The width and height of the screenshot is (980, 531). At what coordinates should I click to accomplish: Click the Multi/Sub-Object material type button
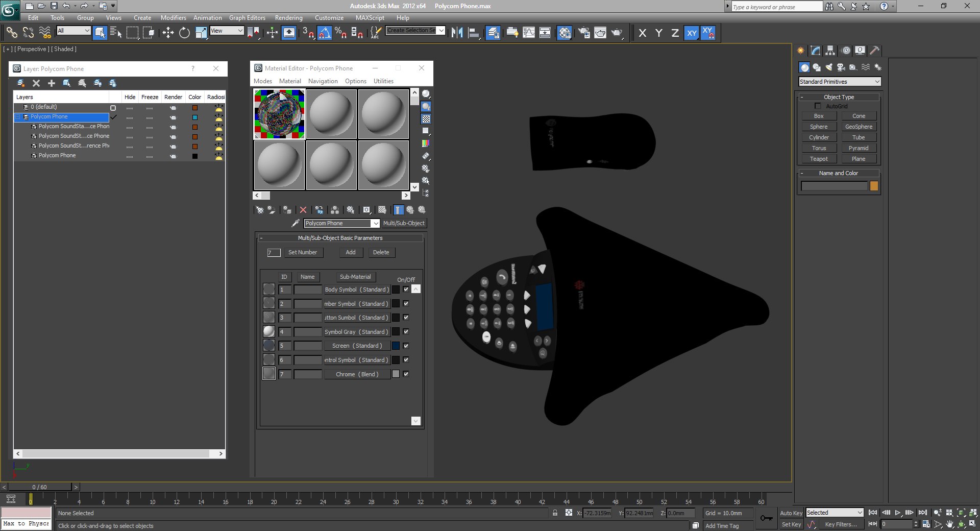[404, 223]
